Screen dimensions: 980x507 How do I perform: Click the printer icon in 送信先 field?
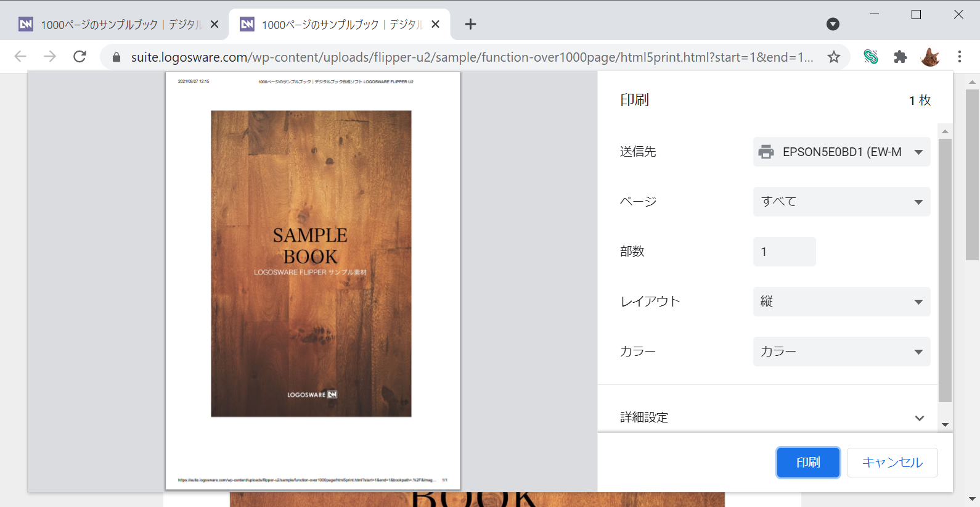coord(766,152)
